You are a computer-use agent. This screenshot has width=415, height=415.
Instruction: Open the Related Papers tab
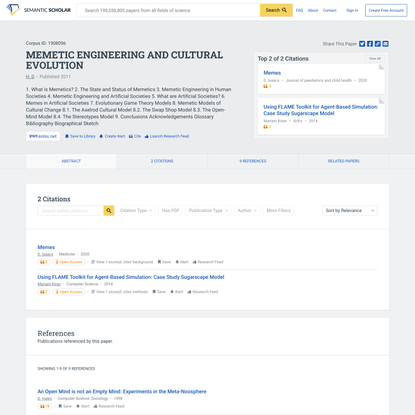(x=344, y=161)
